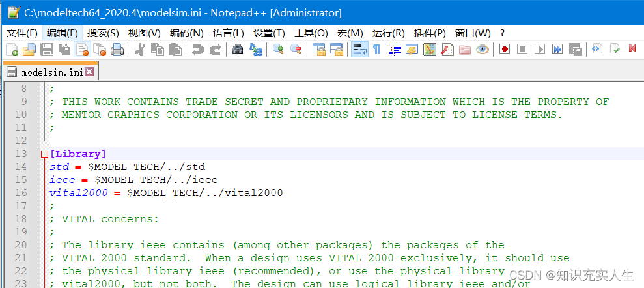Create a new file with the New icon

[12, 50]
